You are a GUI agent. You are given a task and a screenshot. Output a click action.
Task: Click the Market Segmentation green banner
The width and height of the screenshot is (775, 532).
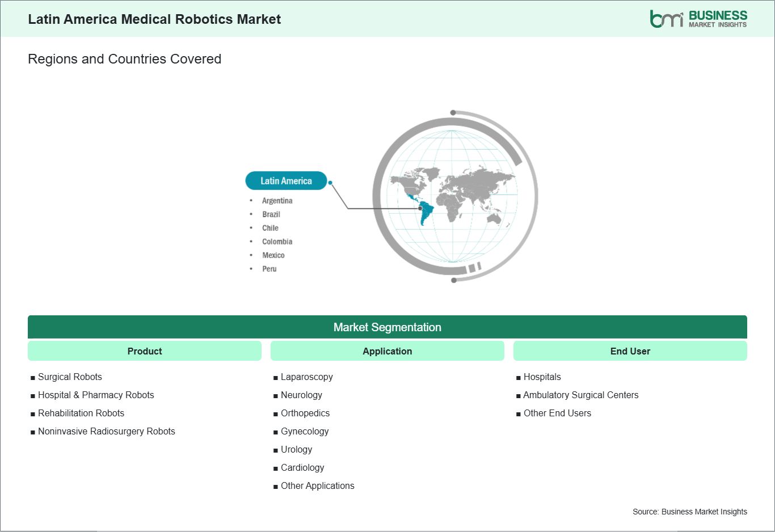pos(387,327)
